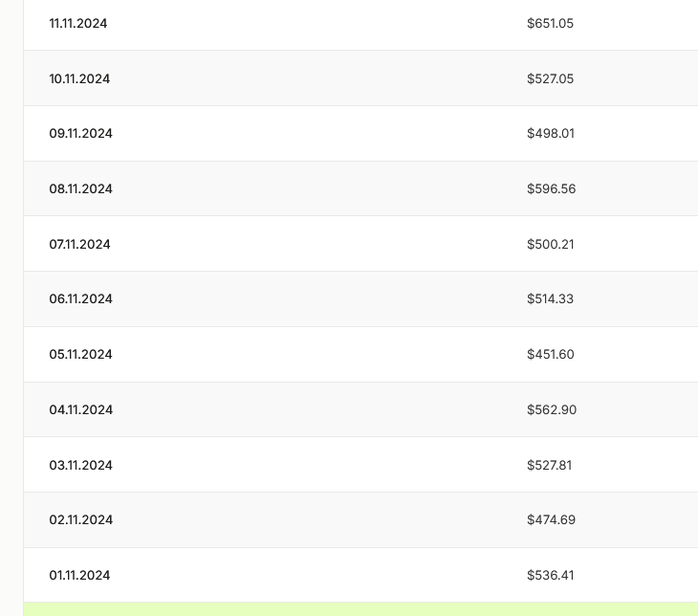Click the 09.11.2024 date entry

[80, 133]
